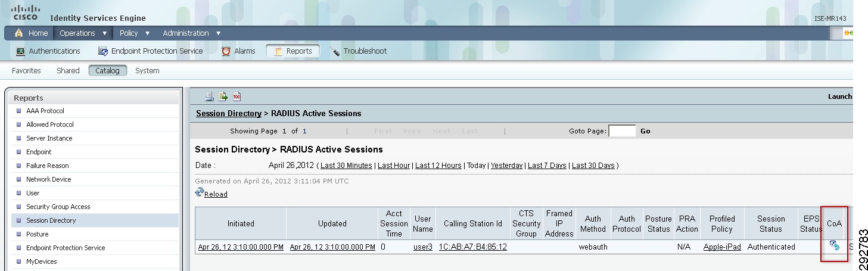Click the Posture Status column header
This screenshot has width=868, height=271.
(x=658, y=224)
